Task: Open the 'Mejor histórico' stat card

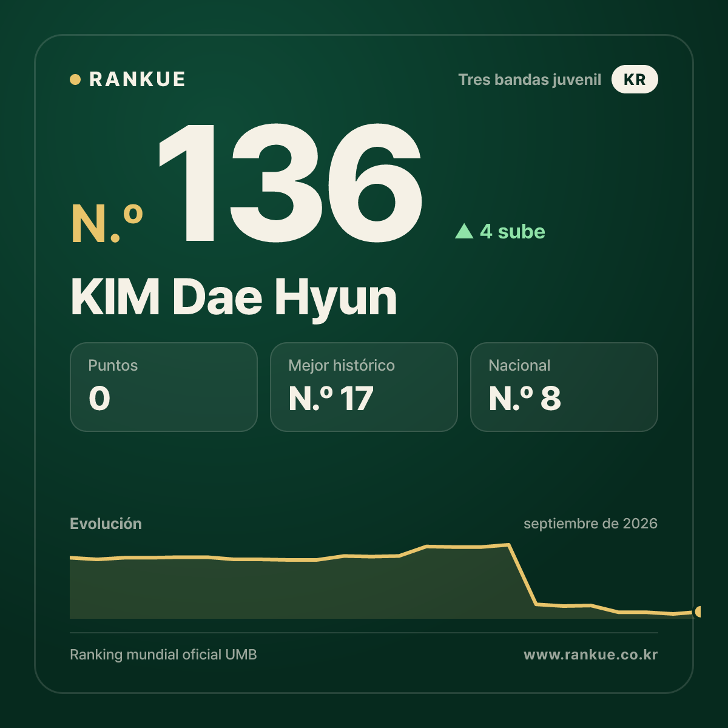Action: (364, 387)
